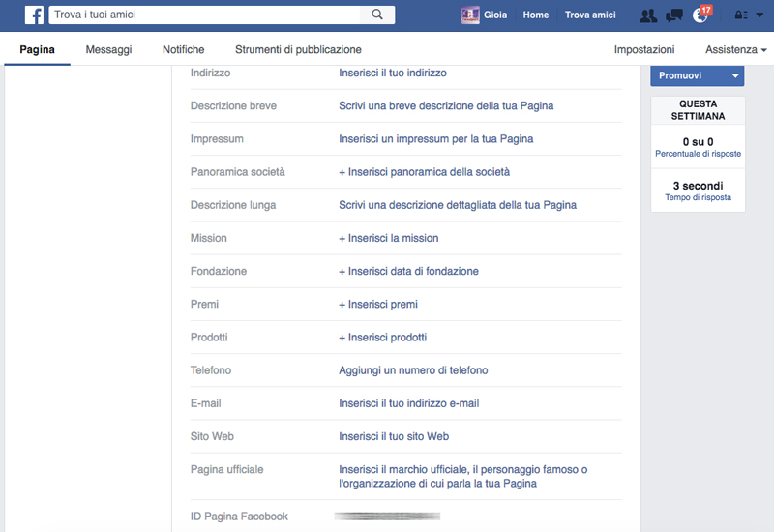Screen dimensions: 774x532
Task: Click 'Aggiungi un numero di telefono' link
Action: [413, 370]
